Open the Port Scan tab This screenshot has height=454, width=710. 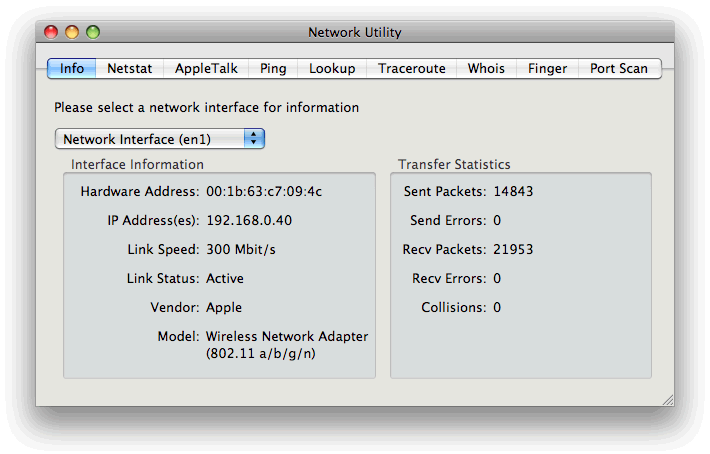pos(619,69)
